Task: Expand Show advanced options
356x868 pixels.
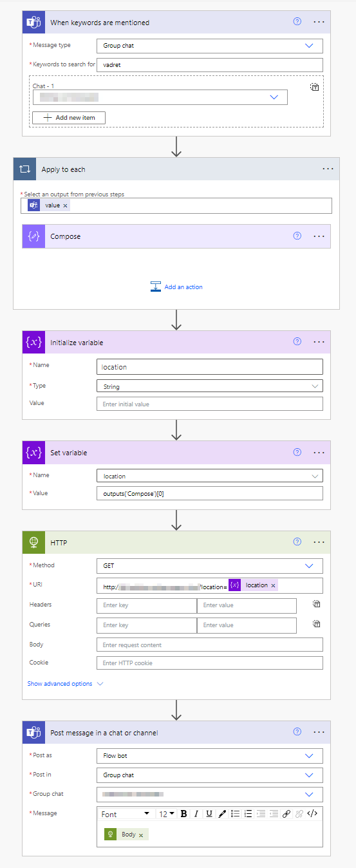Action: tap(65, 684)
